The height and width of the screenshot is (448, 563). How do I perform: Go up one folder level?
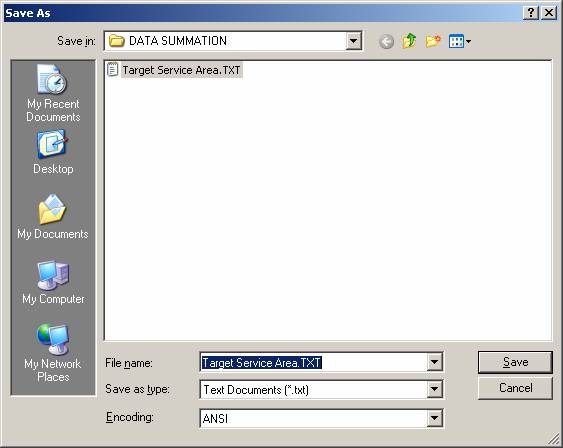409,41
